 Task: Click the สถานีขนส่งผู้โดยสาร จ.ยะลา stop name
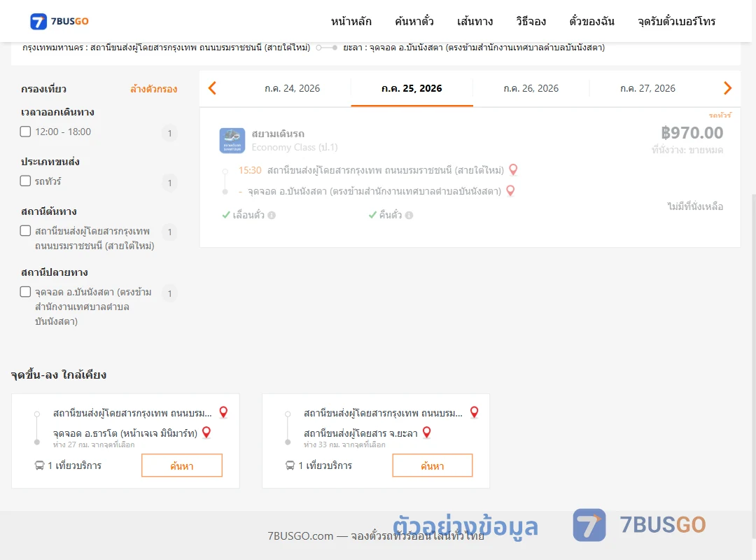360,433
